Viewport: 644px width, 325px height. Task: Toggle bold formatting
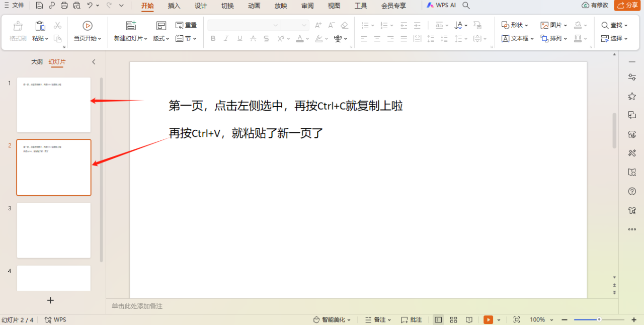tap(213, 38)
